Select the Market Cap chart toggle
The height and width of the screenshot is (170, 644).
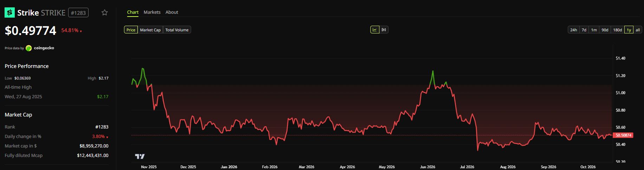(150, 30)
